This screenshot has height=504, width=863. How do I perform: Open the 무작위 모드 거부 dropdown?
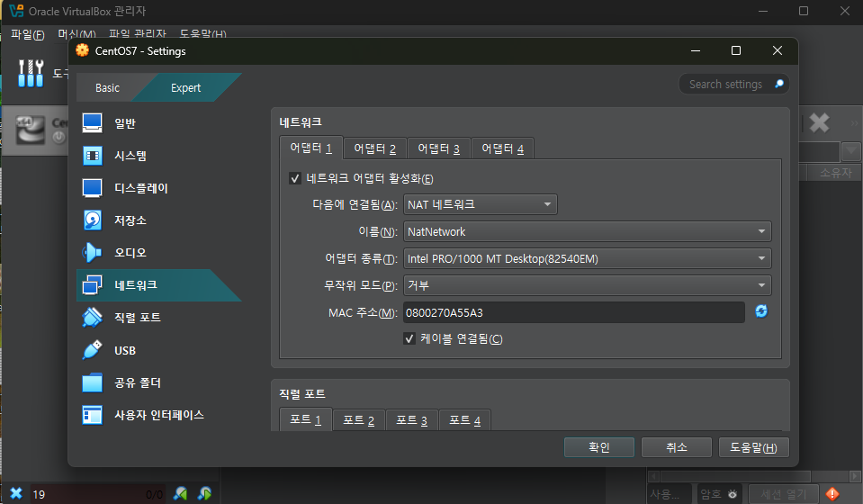tap(588, 285)
